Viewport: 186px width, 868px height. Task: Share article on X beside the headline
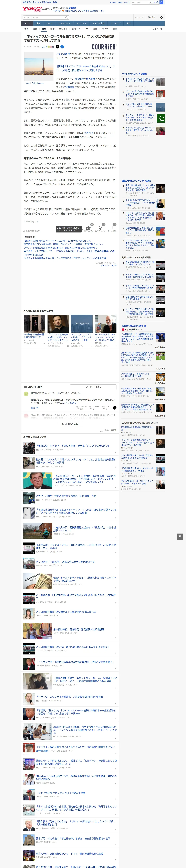click(x=57, y=47)
